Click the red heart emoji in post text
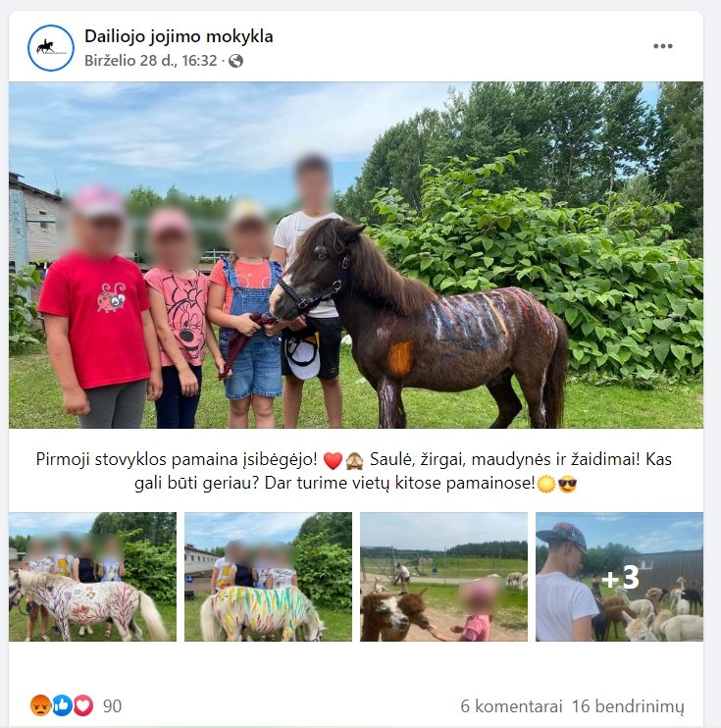Viewport: 721px width, 728px height. coord(333,460)
